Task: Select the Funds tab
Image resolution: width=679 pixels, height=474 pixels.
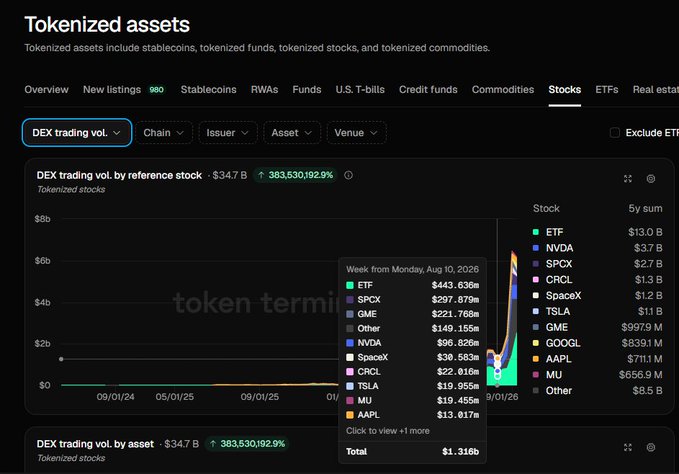Action: (307, 90)
